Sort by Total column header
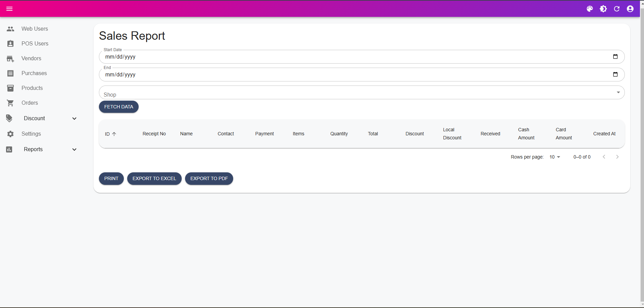Viewport: 644px width, 308px height. point(373,134)
